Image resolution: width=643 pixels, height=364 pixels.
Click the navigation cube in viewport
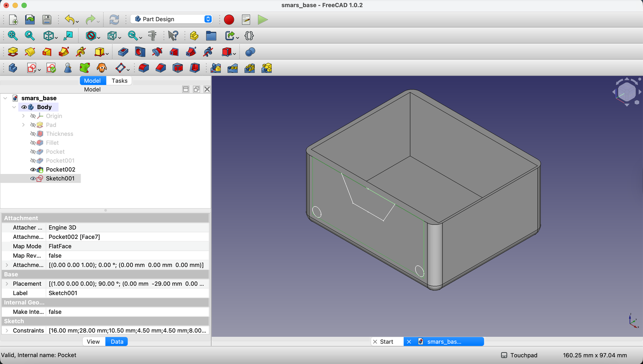(x=626, y=92)
